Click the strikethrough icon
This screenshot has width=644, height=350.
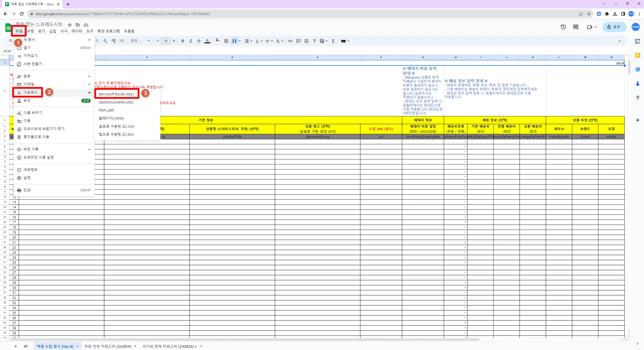(x=199, y=41)
